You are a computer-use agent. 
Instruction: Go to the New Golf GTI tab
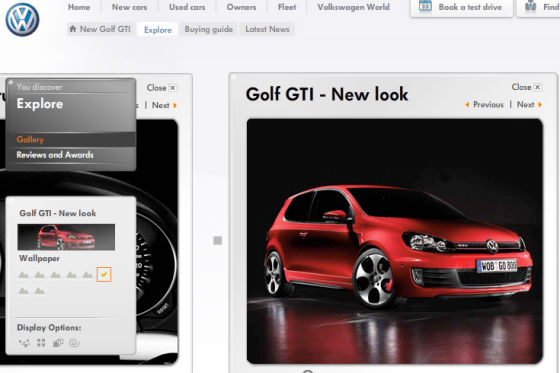[x=100, y=29]
